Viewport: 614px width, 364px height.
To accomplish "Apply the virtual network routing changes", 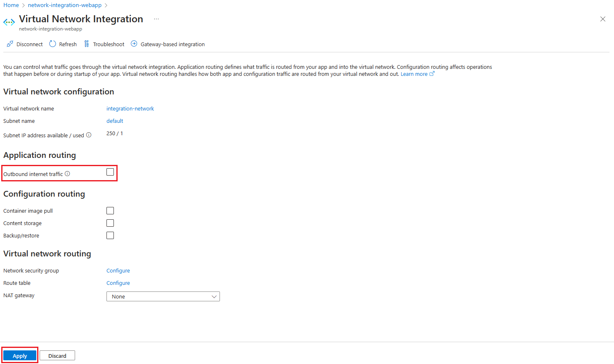I will [19, 355].
